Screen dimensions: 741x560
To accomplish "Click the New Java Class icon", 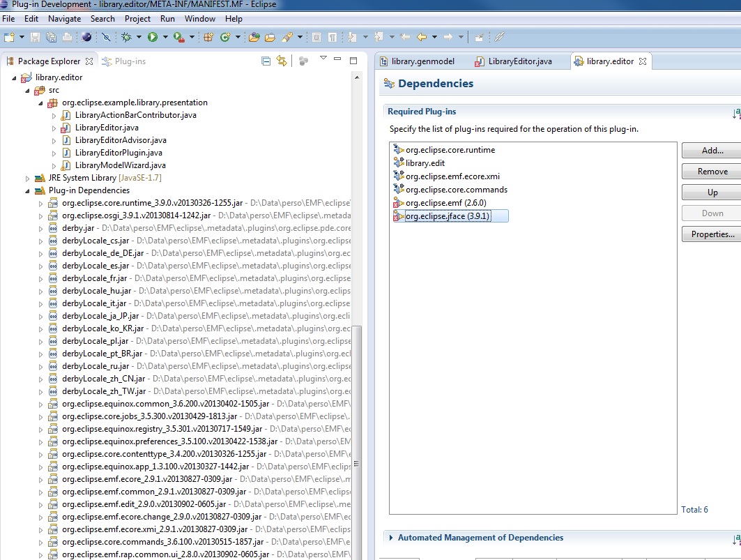I will (x=225, y=37).
